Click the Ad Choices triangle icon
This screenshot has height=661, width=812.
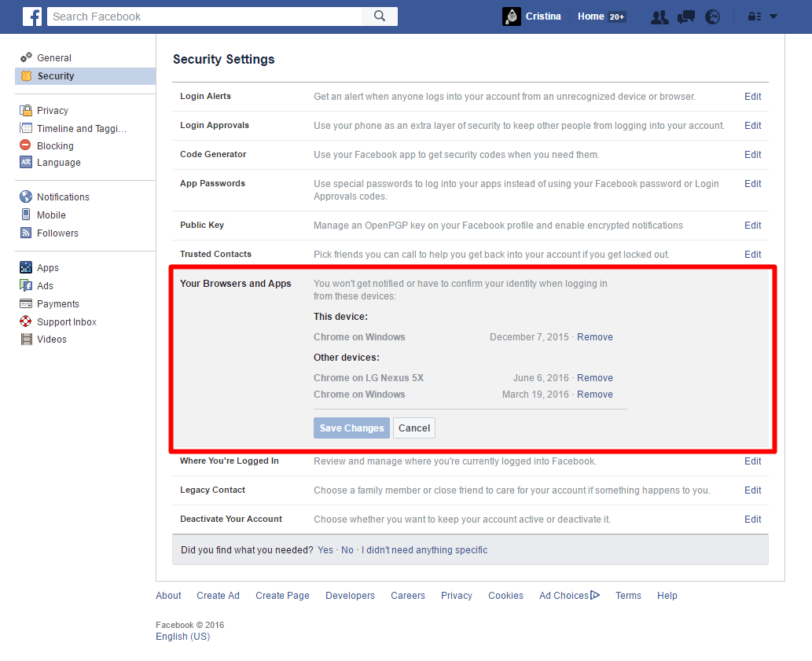click(595, 595)
